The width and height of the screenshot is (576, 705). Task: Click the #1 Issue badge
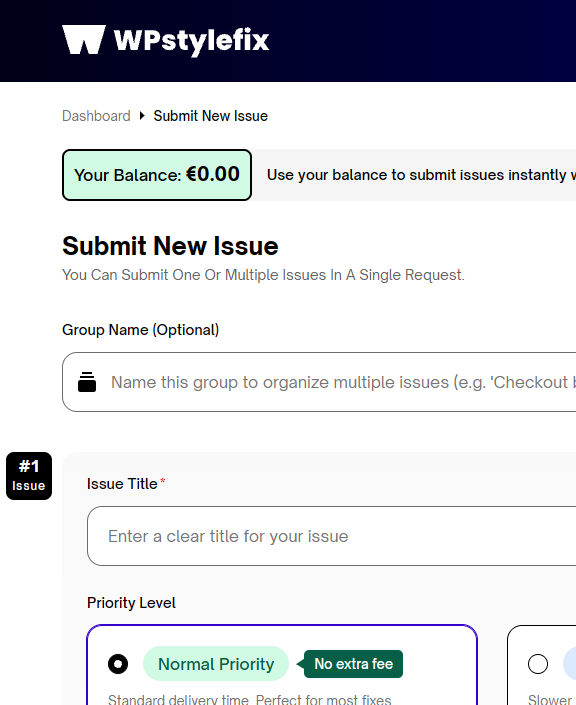(x=29, y=476)
